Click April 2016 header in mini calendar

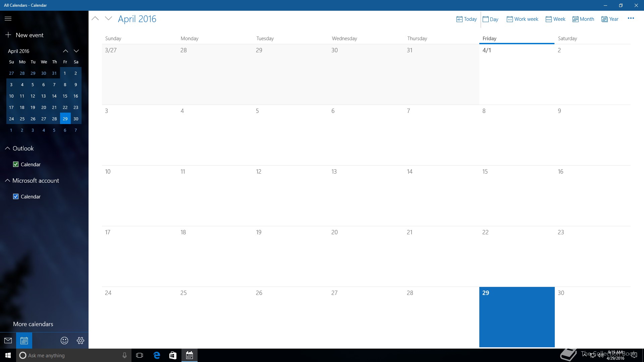[x=18, y=51]
